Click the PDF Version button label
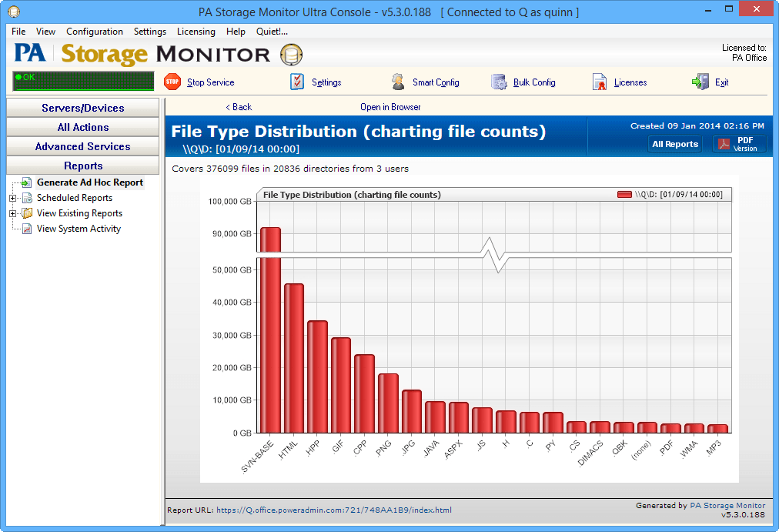Image resolution: width=779 pixels, height=532 pixels. tap(745, 144)
